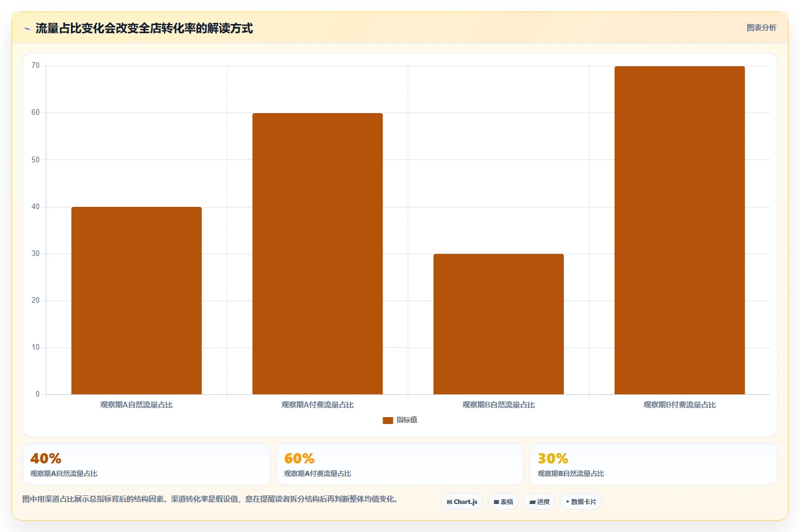The image size is (800, 532).
Task: Click the 观察期B自然流量占比 card caption
Action: 571,474
